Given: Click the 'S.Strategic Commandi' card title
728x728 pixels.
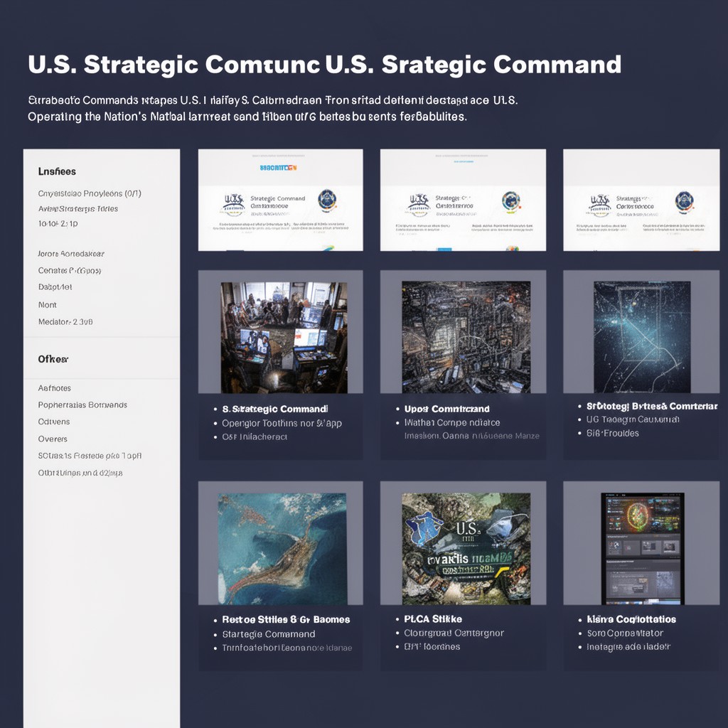Looking at the screenshot, I should (x=275, y=409).
